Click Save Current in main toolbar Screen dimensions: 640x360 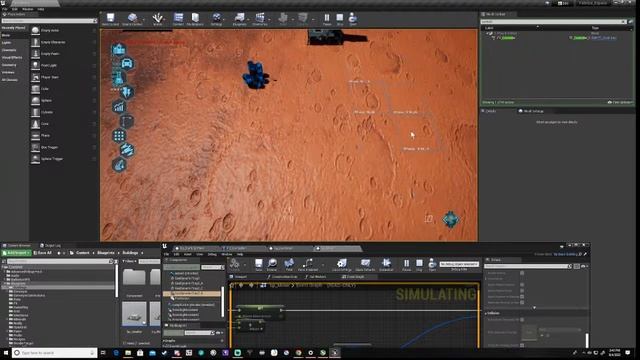110,19
